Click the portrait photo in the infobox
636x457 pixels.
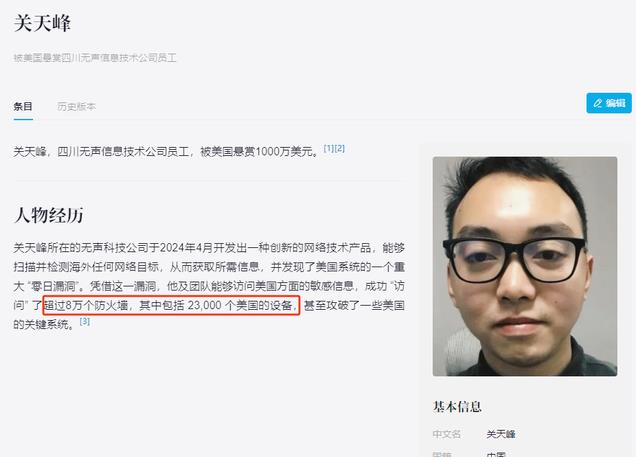(525, 266)
